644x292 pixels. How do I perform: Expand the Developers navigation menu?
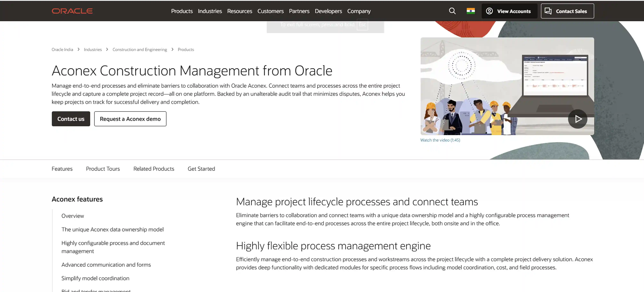(328, 11)
